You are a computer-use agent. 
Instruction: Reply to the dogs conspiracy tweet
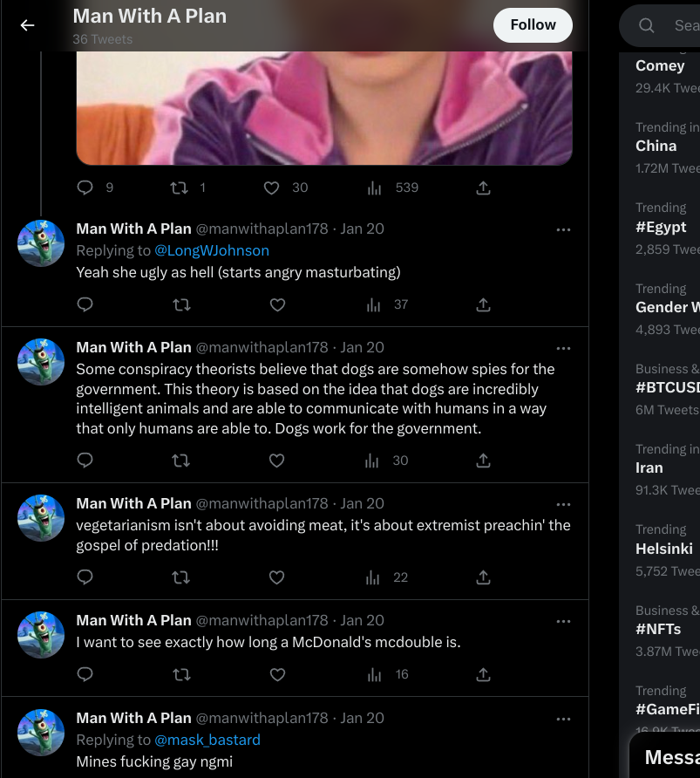click(85, 461)
